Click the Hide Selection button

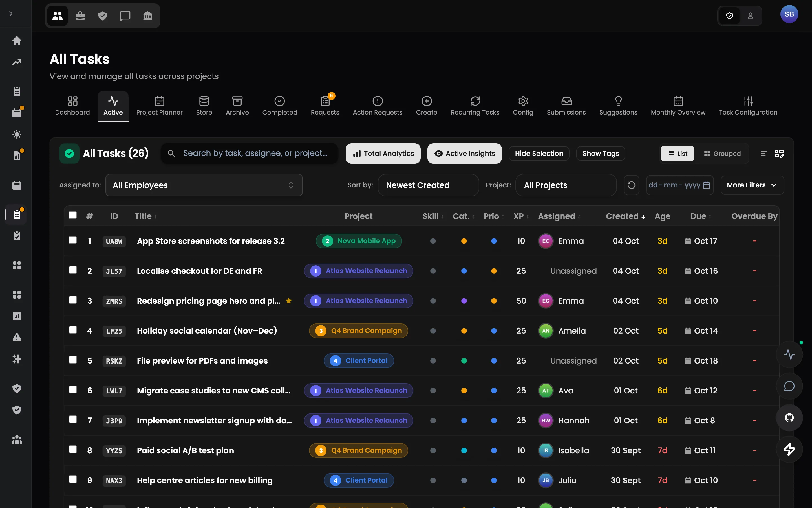tap(539, 154)
